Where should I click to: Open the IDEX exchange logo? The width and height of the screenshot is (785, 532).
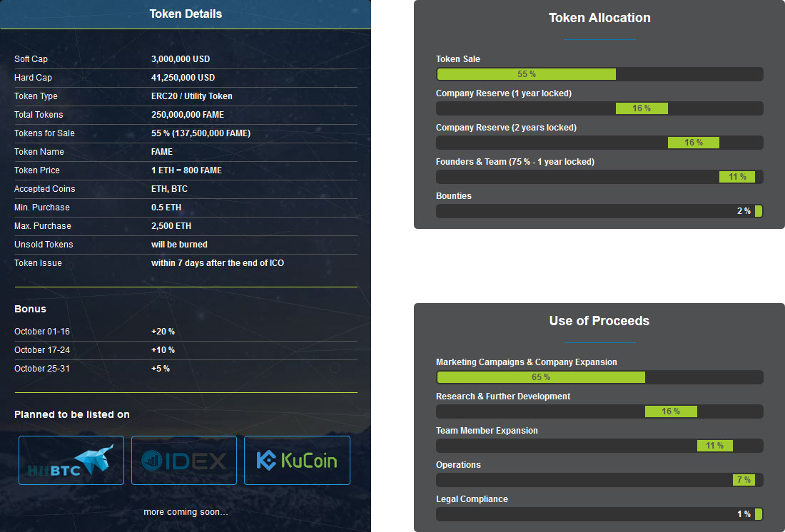184,461
